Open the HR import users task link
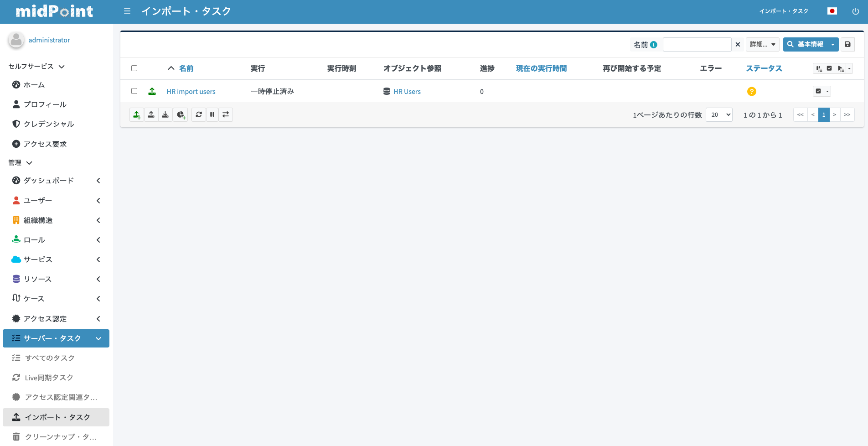Viewport: 868px width, 446px height. [x=191, y=92]
